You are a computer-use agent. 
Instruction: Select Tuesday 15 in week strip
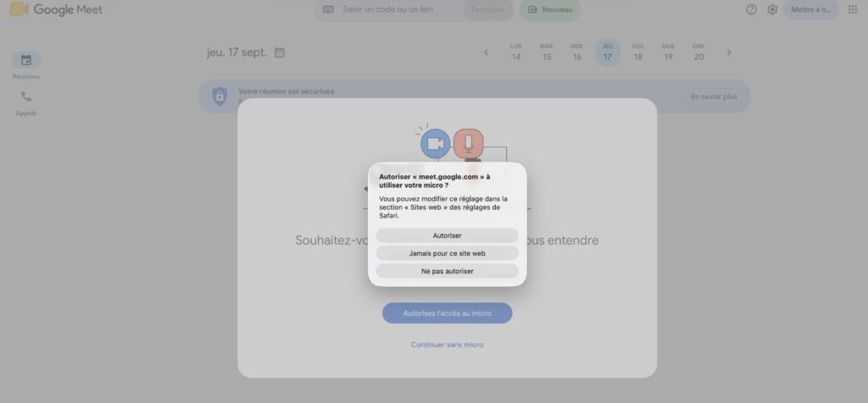tap(547, 52)
